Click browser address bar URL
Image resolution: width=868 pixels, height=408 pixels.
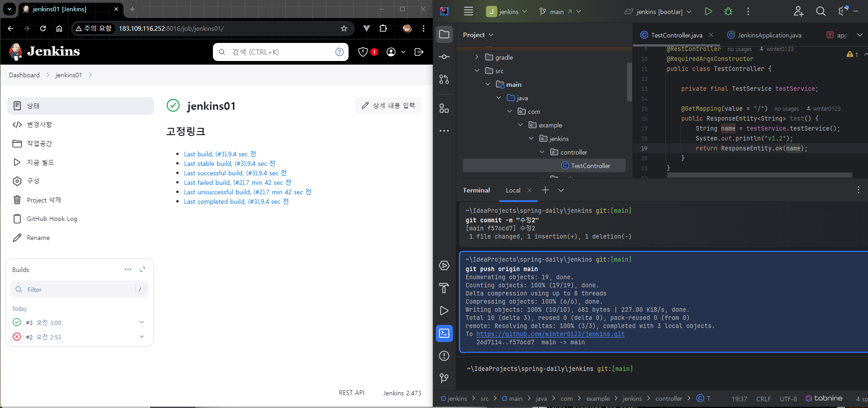coord(171,28)
